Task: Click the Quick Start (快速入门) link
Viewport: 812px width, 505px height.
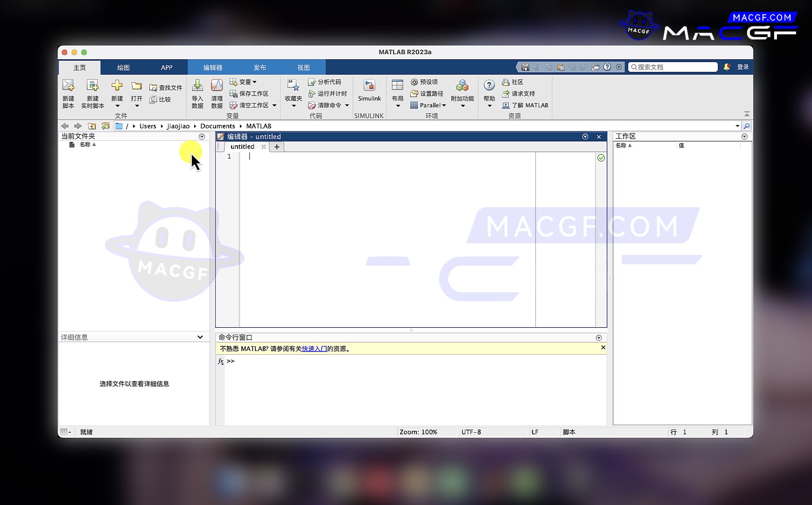Action: pyautogui.click(x=314, y=349)
